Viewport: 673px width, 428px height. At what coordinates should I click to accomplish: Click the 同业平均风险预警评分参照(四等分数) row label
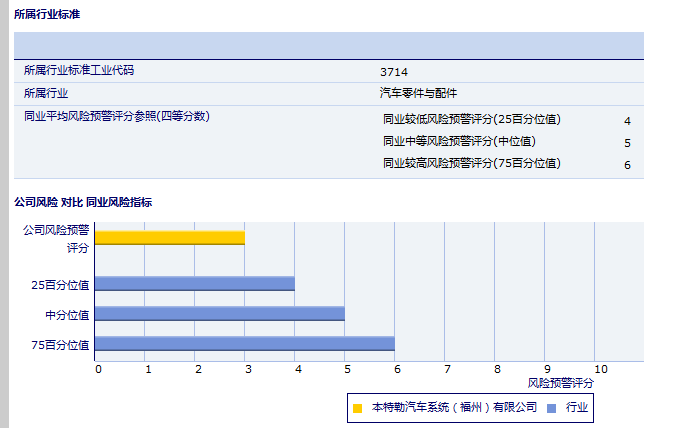[x=116, y=116]
